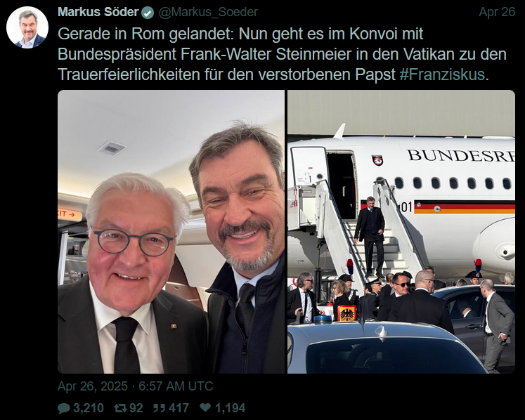This screenshot has width=525, height=420.
Task: Click the retweet arrows icon
Action: (119, 408)
